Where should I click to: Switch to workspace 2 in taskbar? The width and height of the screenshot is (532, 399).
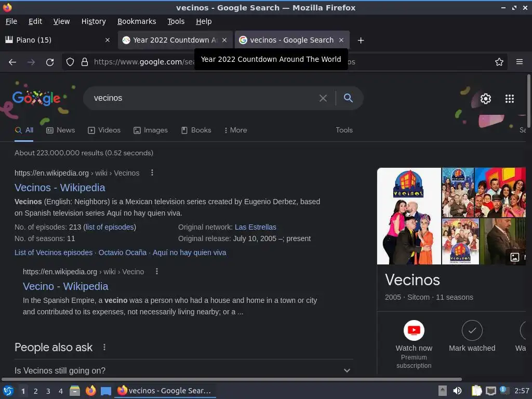click(36, 391)
